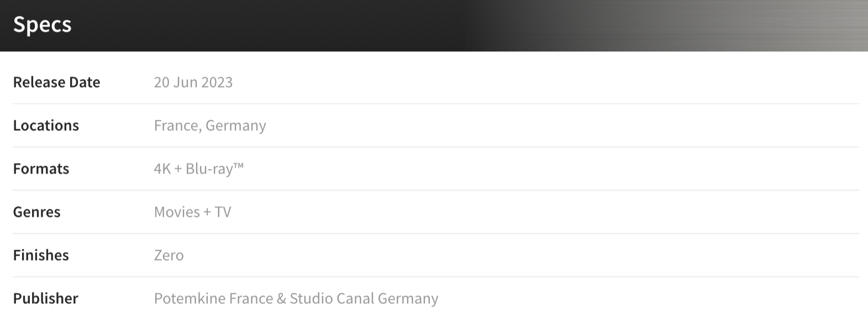This screenshot has height=321, width=868.
Task: Click empty space in Locations row
Action: (553, 125)
